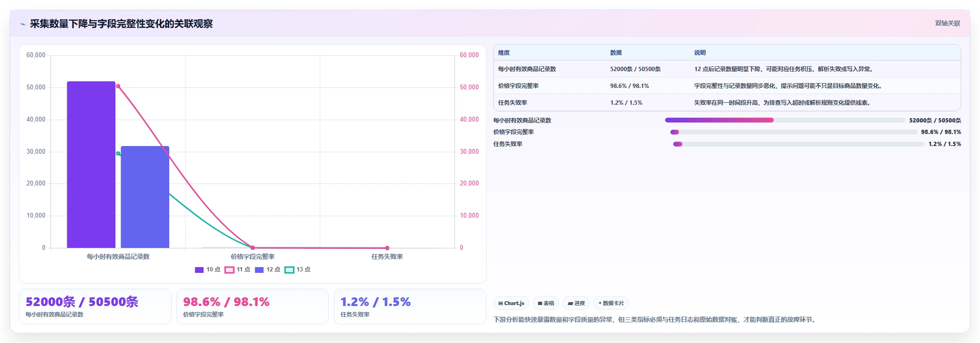Click the progress row label 任务失败率
The image size is (980, 343).
(x=508, y=144)
